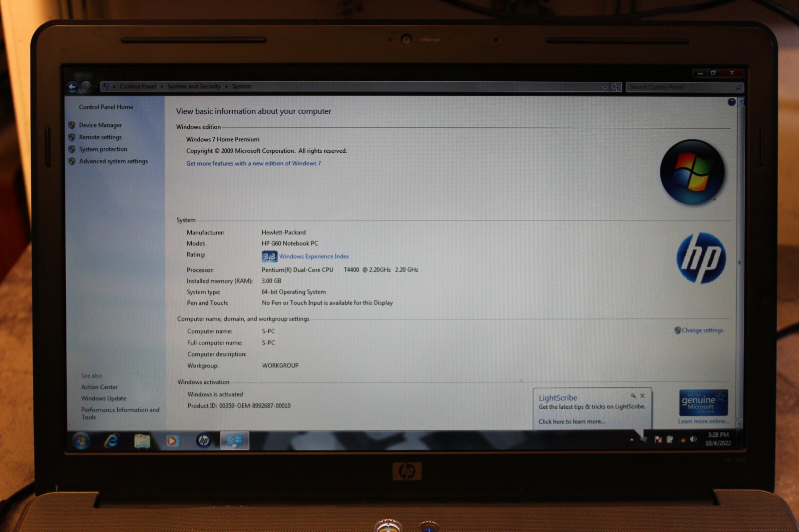Click LightScribe 'Click here to learn more'
The height and width of the screenshot is (532, 799).
[572, 422]
